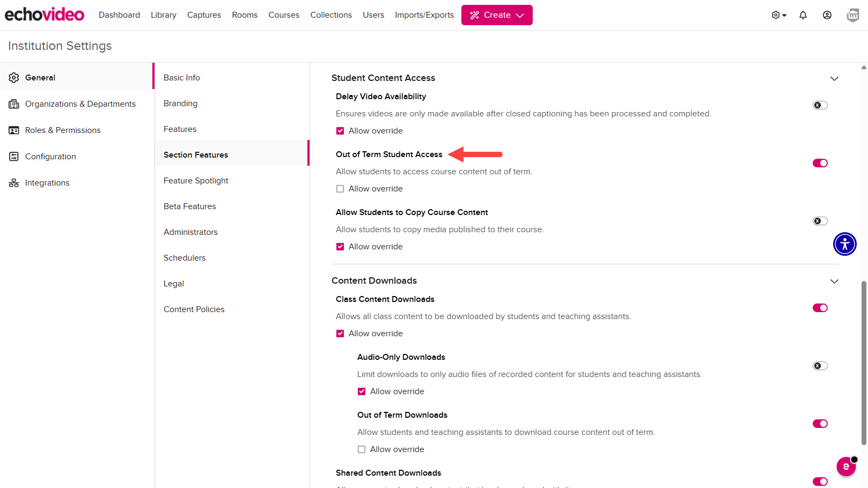Collapse the Student Content Access section

tap(834, 78)
